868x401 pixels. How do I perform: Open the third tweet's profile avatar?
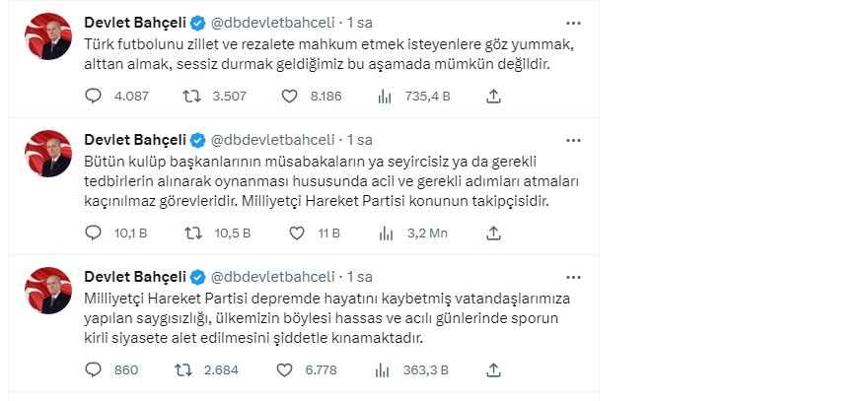pyautogui.click(x=48, y=290)
